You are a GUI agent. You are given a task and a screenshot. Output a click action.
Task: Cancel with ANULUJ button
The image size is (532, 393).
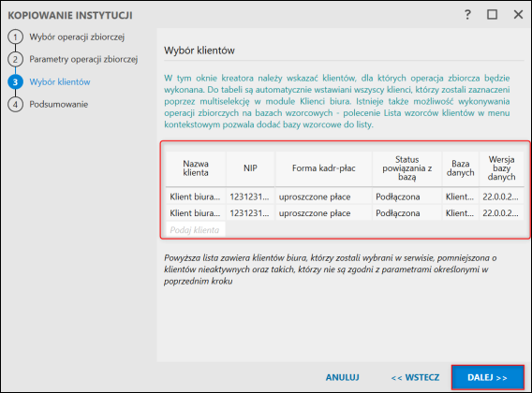(x=343, y=377)
